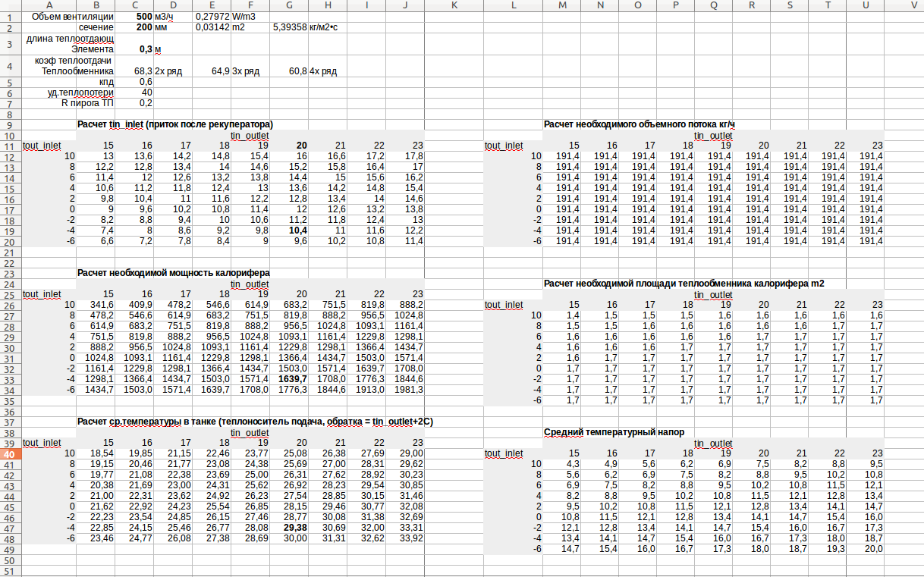Click the bold 500 ventilation volume value
Viewport: 924px width, 577px height.
[x=144, y=16]
